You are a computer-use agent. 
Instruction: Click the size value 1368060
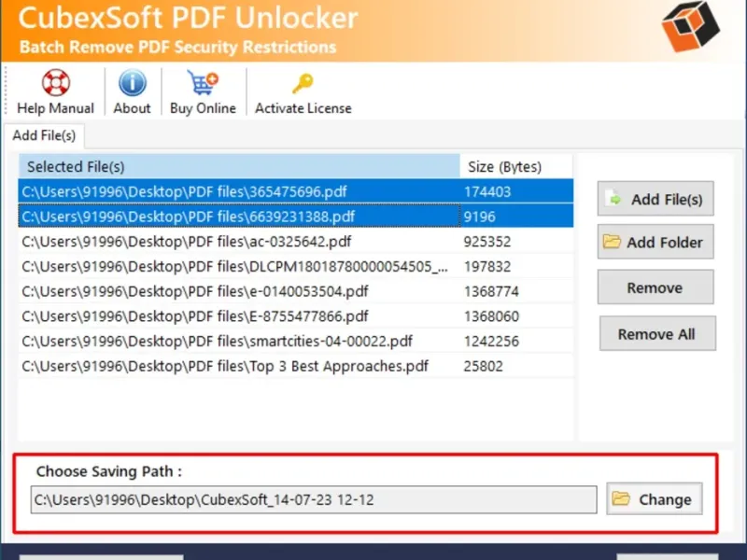click(491, 316)
